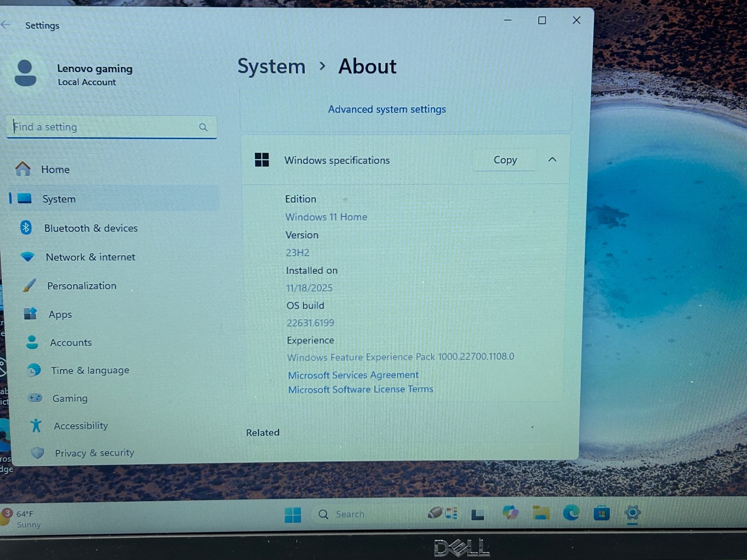
Task: Open Advanced system settings link
Action: (x=387, y=109)
